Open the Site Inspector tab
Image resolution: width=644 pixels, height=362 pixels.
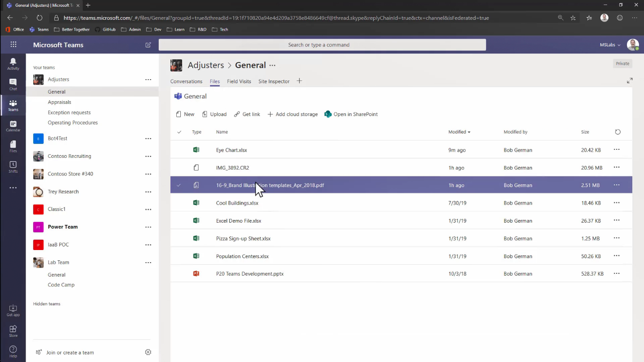(274, 81)
